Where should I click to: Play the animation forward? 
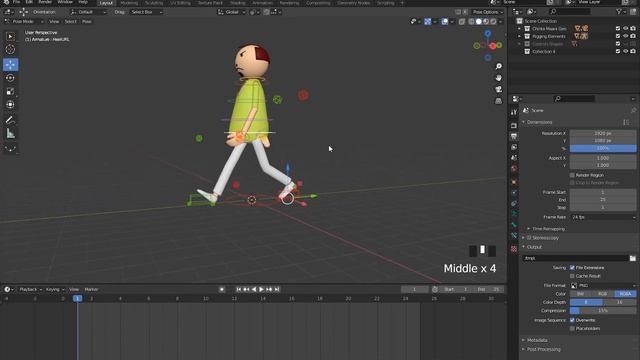click(261, 289)
